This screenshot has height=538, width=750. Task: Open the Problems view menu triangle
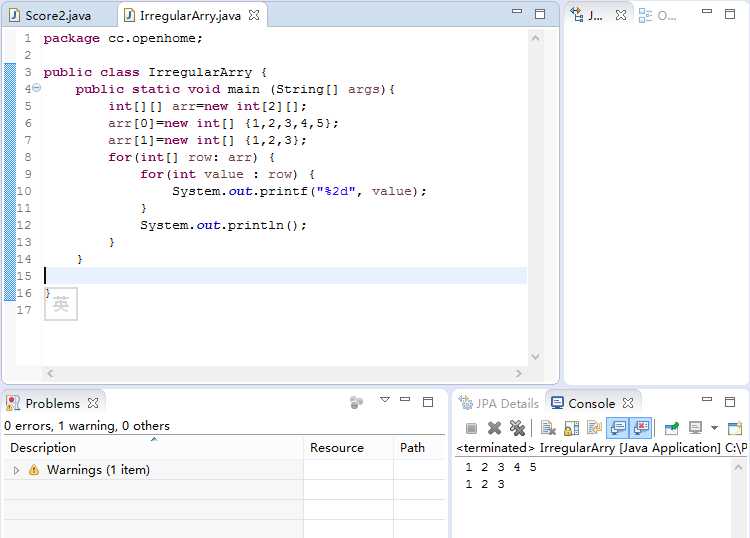(385, 399)
